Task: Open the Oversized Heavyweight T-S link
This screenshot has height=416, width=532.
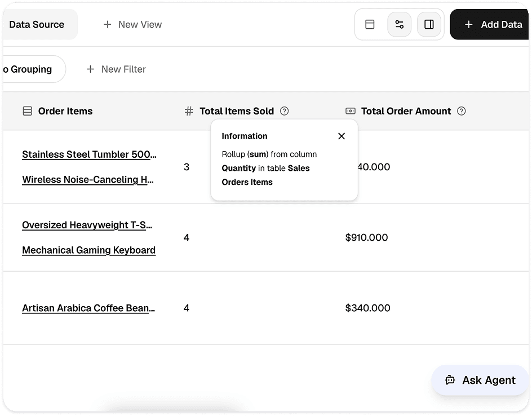Action: click(87, 225)
